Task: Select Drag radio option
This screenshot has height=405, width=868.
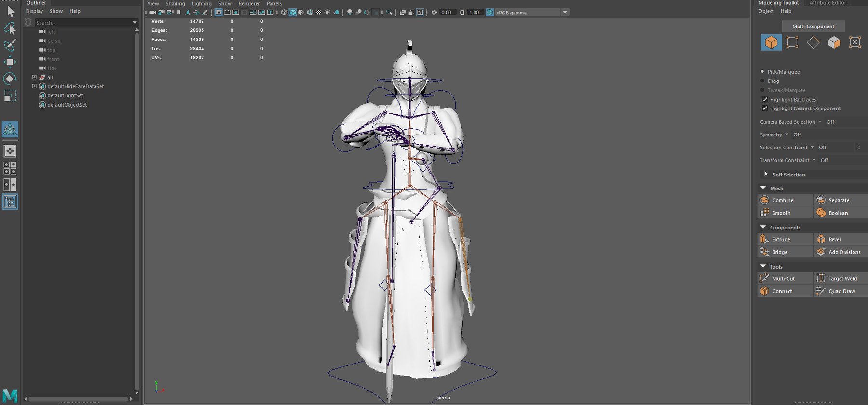Action: (762, 81)
